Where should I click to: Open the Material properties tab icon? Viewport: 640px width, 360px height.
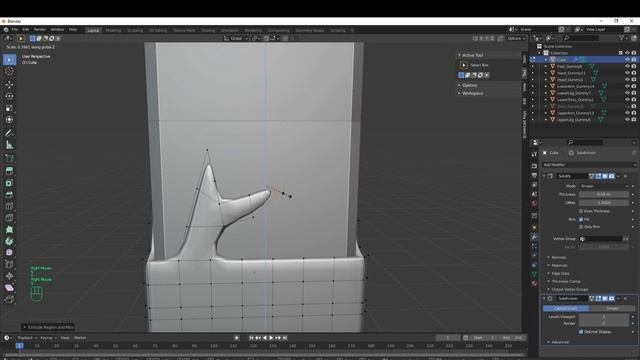[x=534, y=284]
